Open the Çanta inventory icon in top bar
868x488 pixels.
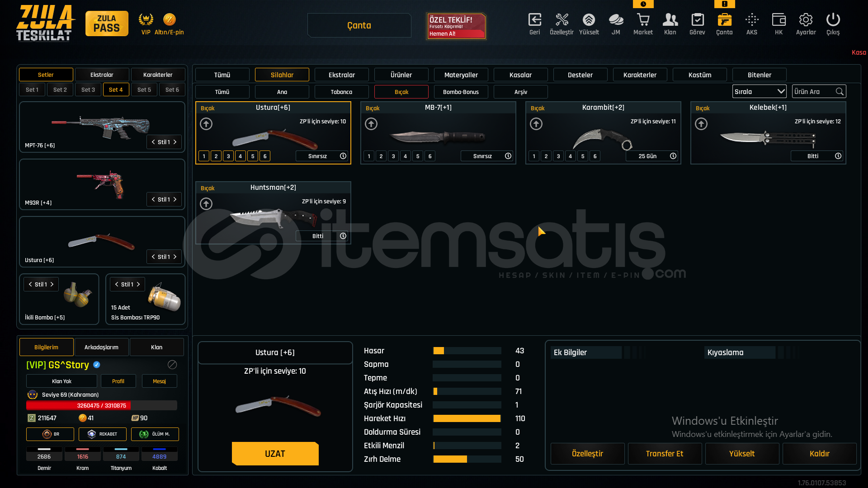click(724, 20)
